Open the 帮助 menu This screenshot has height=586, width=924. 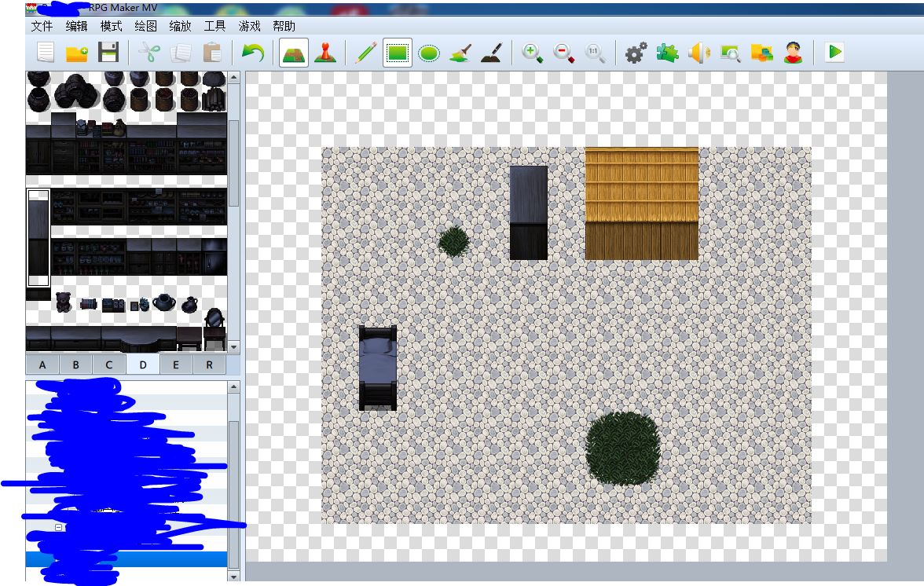284,26
